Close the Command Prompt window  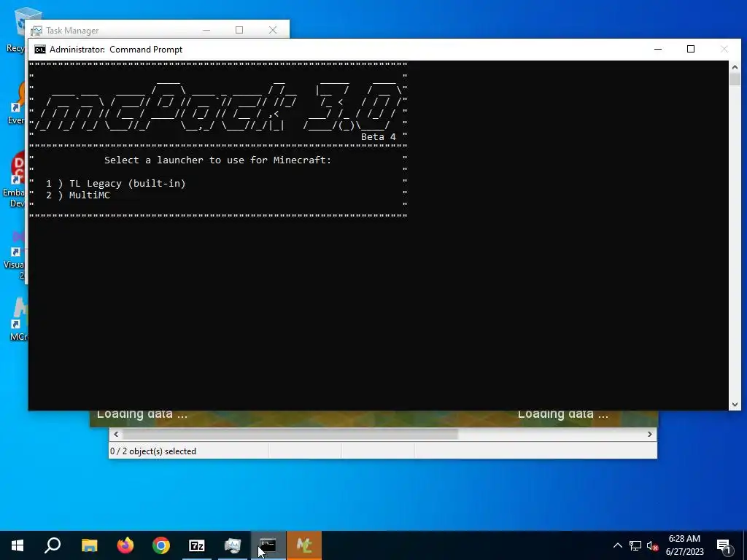(724, 49)
